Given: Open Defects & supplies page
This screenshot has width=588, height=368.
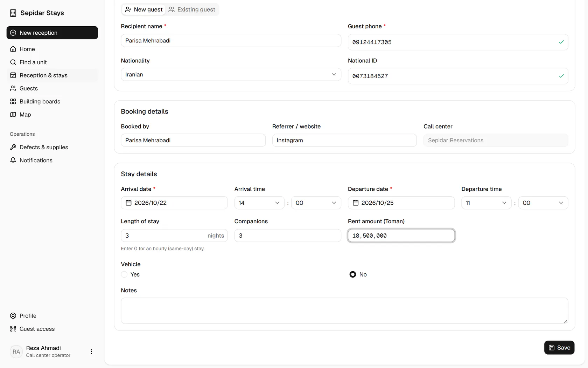Looking at the screenshot, I should click(52, 147).
